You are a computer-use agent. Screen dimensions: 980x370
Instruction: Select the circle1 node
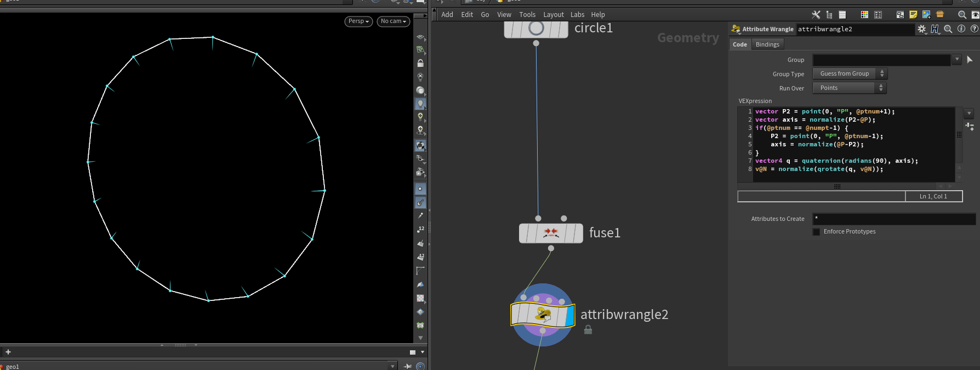[536, 29]
